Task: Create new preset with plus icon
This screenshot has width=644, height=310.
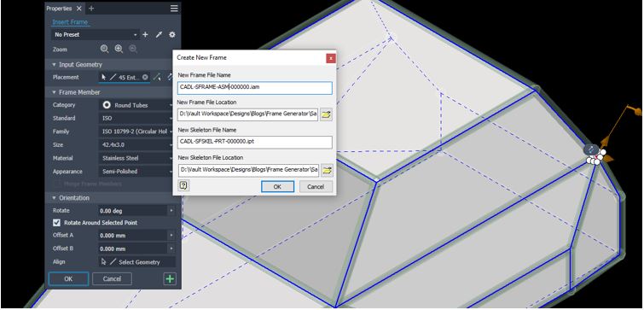Action: click(145, 34)
